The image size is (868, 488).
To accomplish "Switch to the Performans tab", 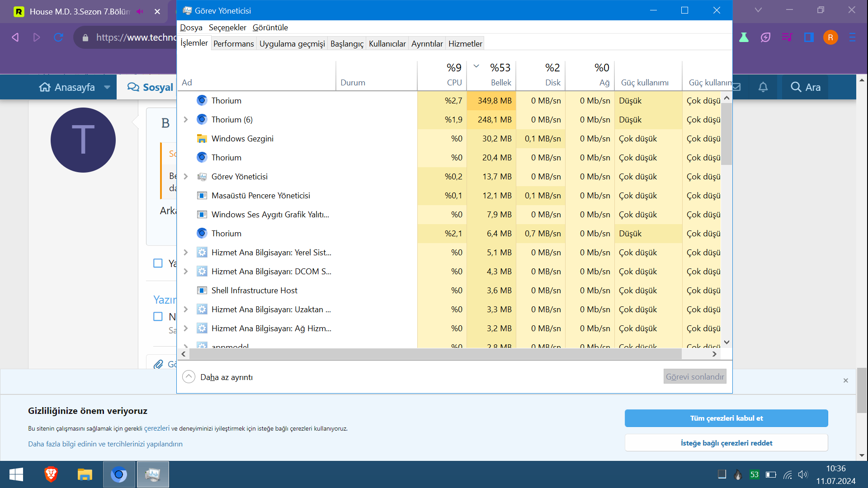I will 233,44.
